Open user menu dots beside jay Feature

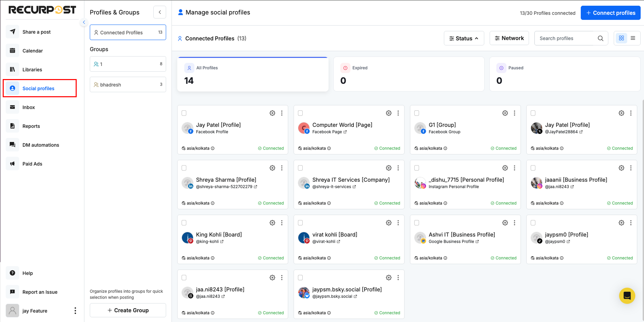[75, 311]
